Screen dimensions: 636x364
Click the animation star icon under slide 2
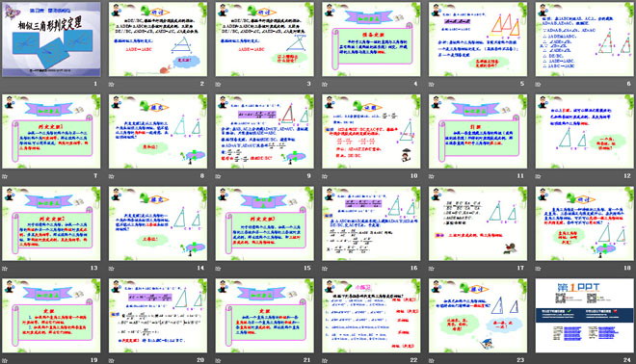tap(111, 85)
